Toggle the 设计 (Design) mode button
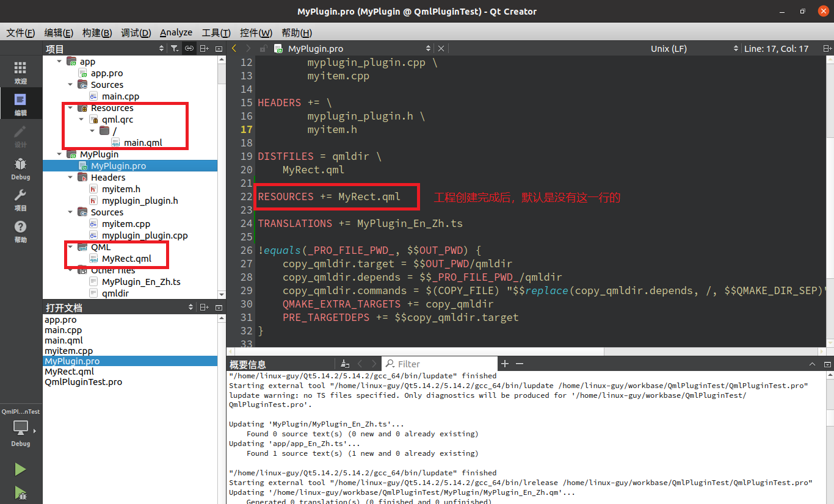Screen dimensions: 834x504 point(20,135)
